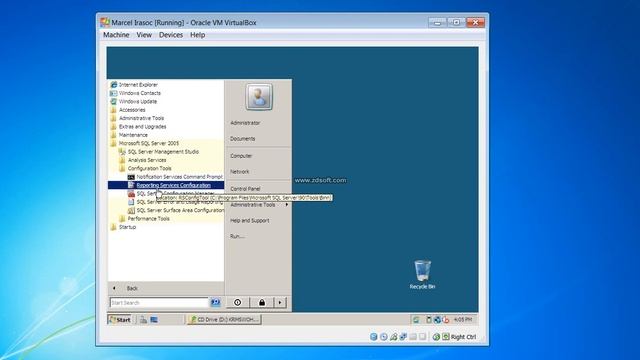
Task: Expand the Accessories folder
Action: pos(132,110)
